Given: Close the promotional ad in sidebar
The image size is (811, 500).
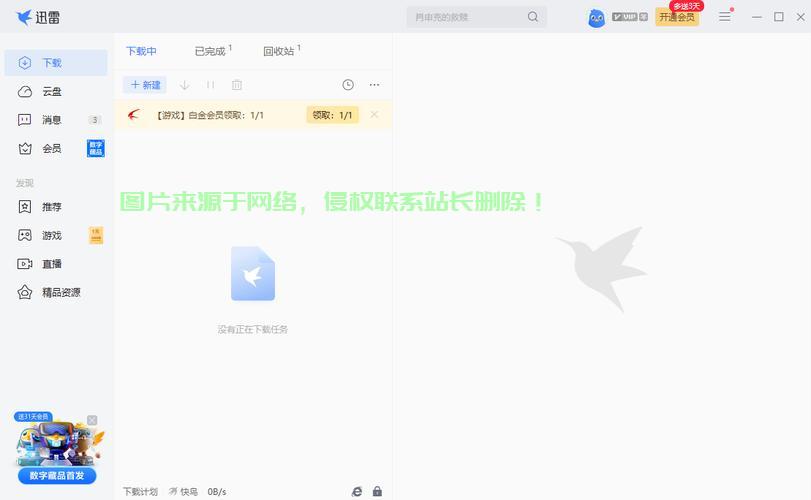Looking at the screenshot, I should coord(92,420).
